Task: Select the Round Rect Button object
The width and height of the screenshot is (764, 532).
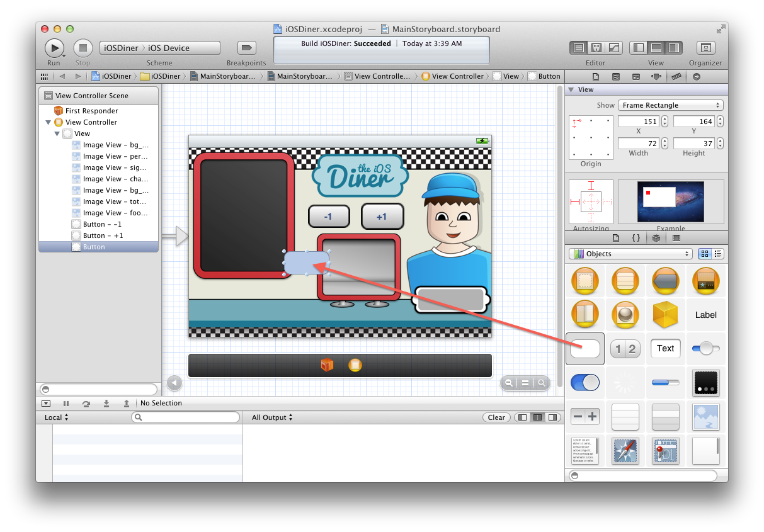Action: tap(585, 348)
